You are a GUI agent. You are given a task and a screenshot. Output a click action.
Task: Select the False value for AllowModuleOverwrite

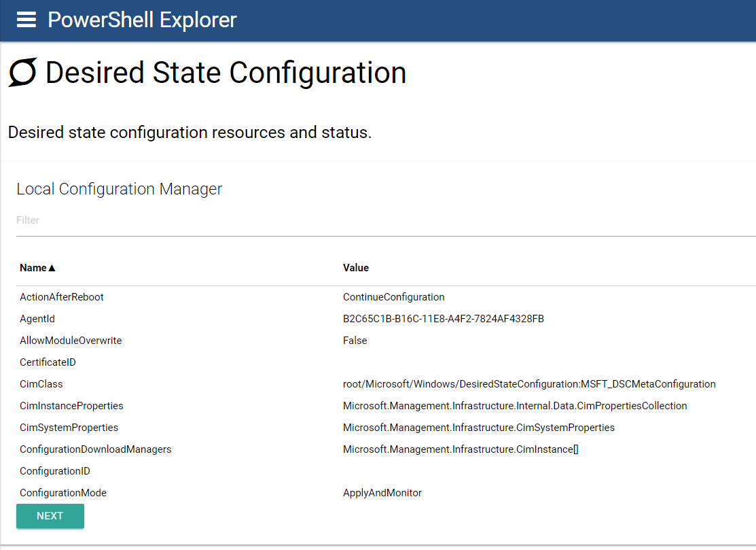coord(355,341)
